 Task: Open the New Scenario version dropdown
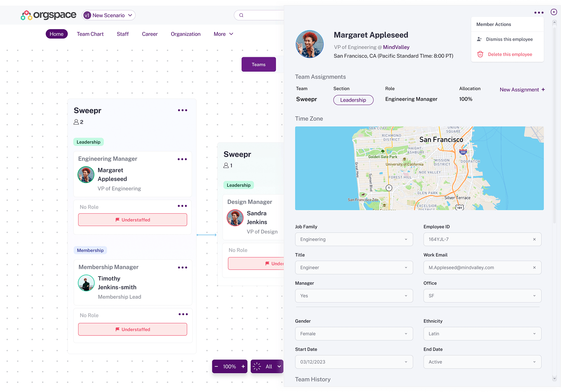(109, 15)
